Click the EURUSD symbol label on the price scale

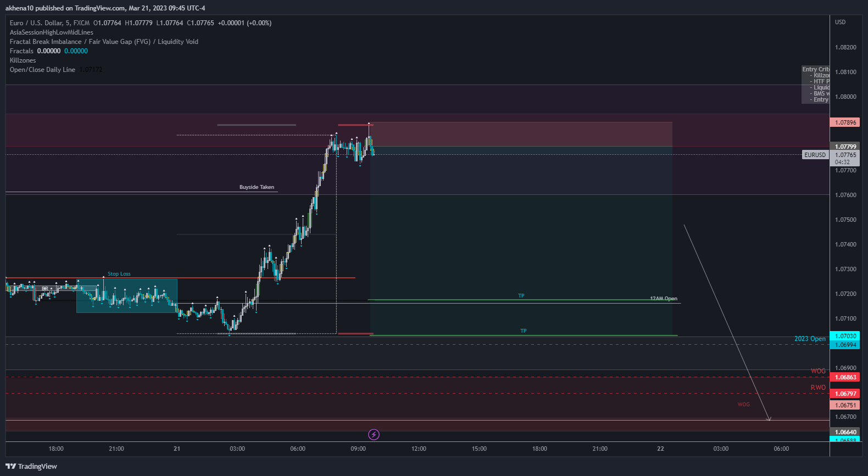pyautogui.click(x=815, y=155)
